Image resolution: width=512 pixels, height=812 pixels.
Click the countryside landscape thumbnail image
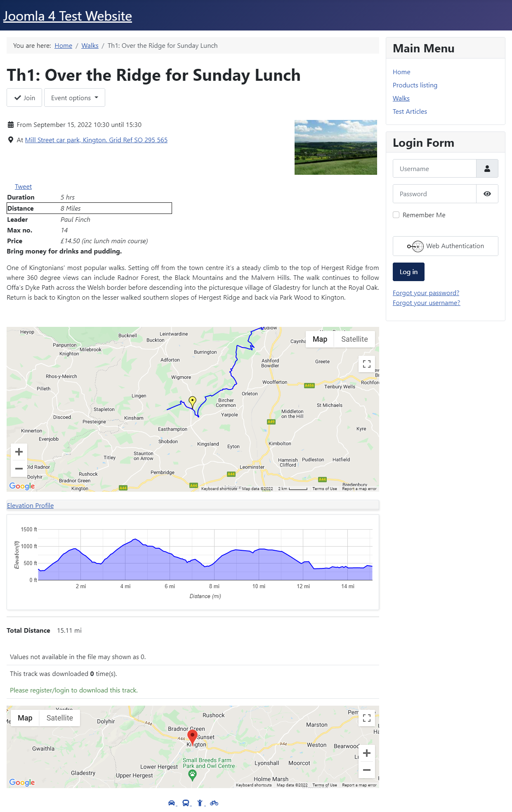[335, 147]
